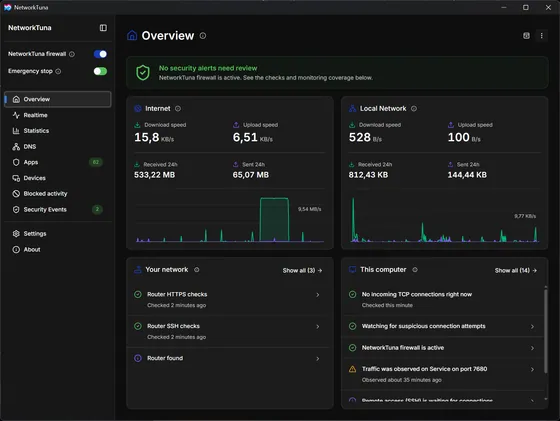Click the Apps count badge
Image resolution: width=560 pixels, height=421 pixels.
96,162
